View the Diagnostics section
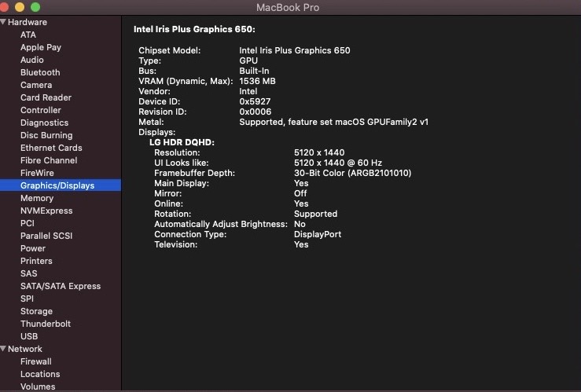The width and height of the screenshot is (581, 392). pyautogui.click(x=45, y=123)
